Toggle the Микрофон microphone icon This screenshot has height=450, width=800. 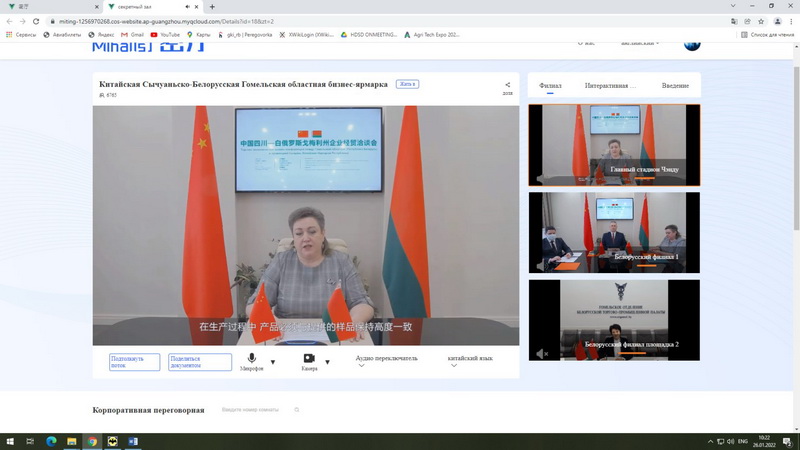click(x=252, y=358)
